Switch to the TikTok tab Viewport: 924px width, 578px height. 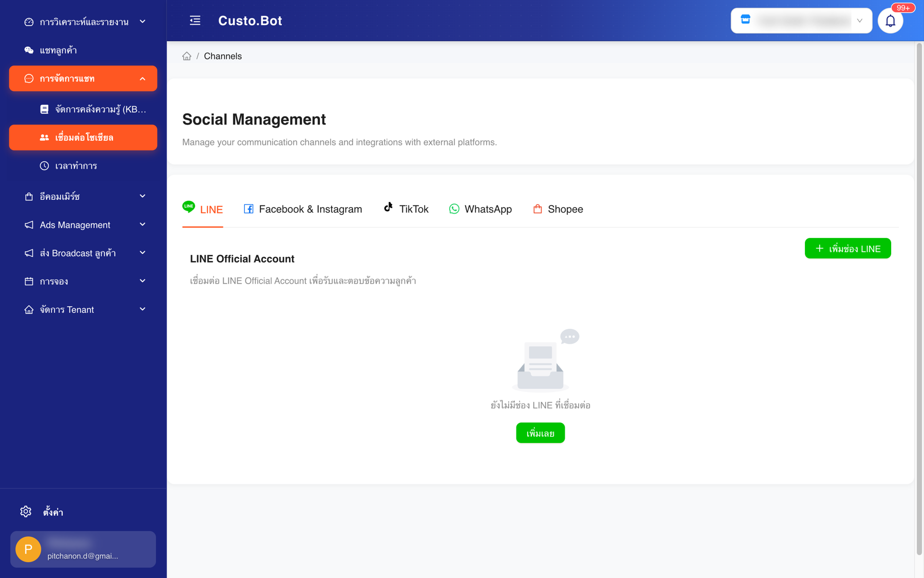point(406,209)
